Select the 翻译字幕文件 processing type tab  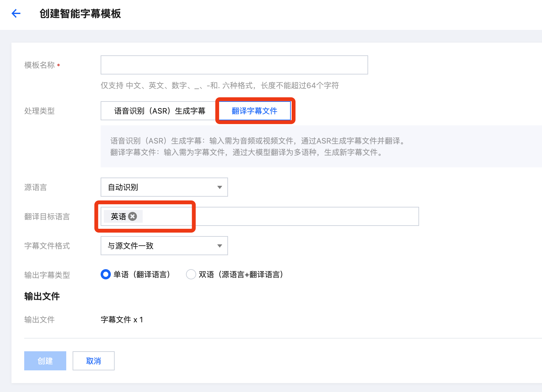click(x=254, y=111)
